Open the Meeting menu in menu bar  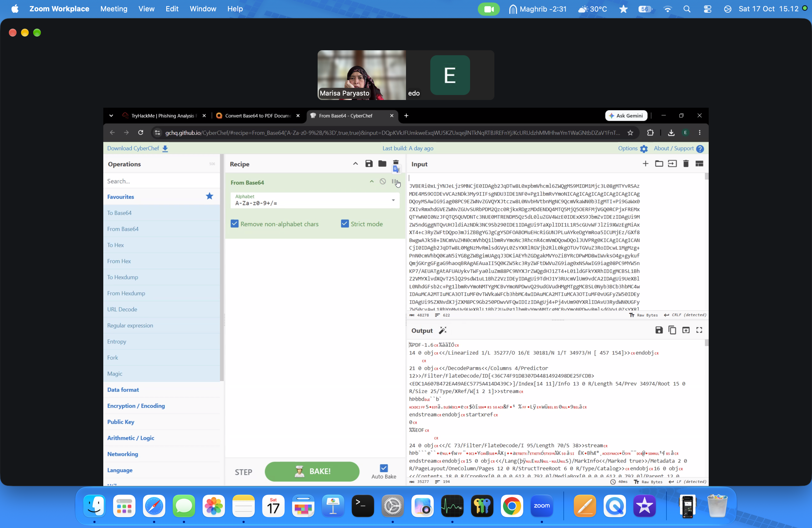(114, 9)
